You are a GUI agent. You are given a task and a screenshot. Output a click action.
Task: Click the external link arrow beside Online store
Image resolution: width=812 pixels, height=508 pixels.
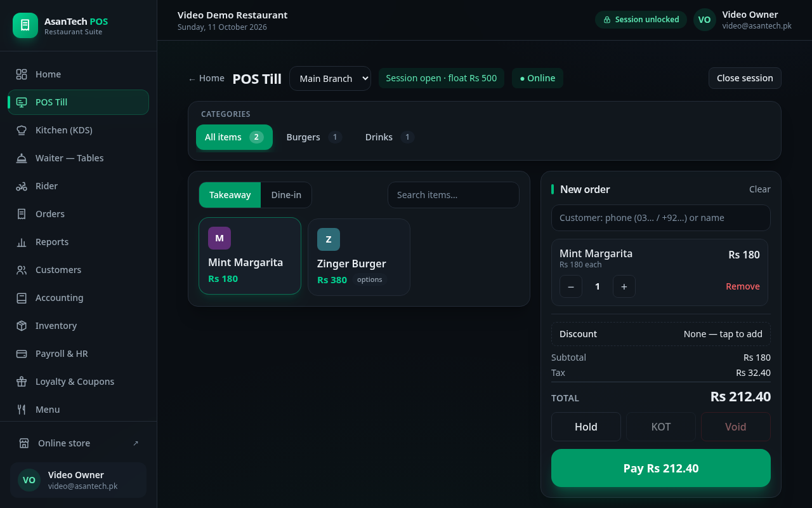(x=135, y=443)
